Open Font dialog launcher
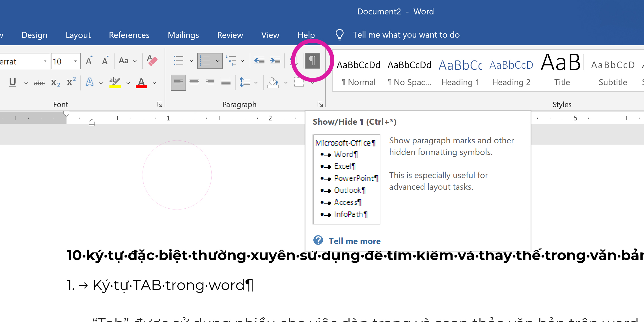This screenshot has height=322, width=644. click(x=160, y=105)
